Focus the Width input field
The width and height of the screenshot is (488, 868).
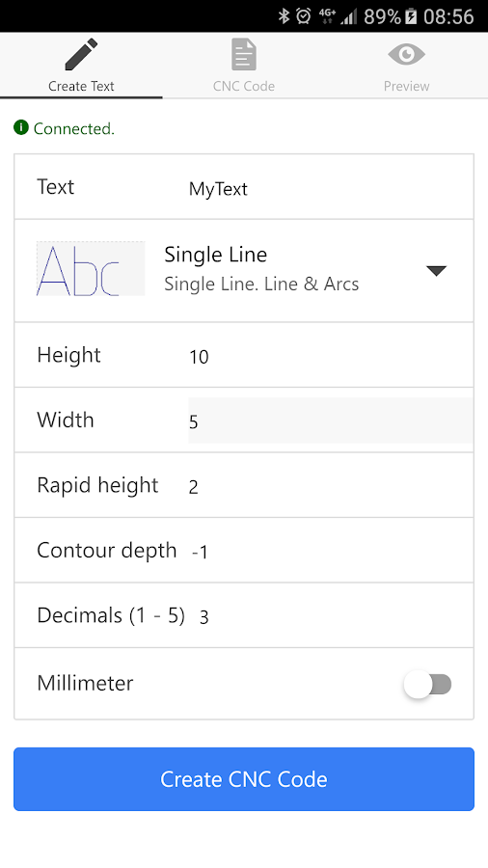tap(330, 420)
